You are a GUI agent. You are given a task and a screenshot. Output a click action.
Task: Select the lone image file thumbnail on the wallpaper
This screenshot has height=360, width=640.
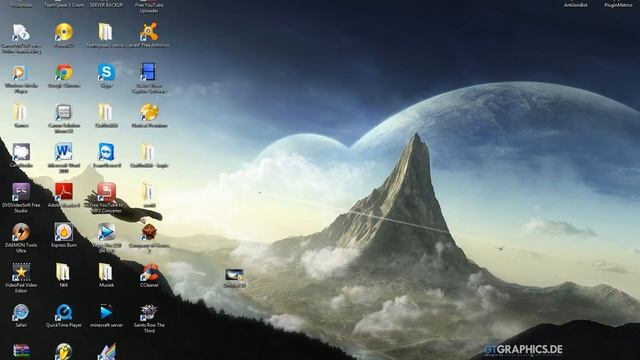pyautogui.click(x=234, y=275)
